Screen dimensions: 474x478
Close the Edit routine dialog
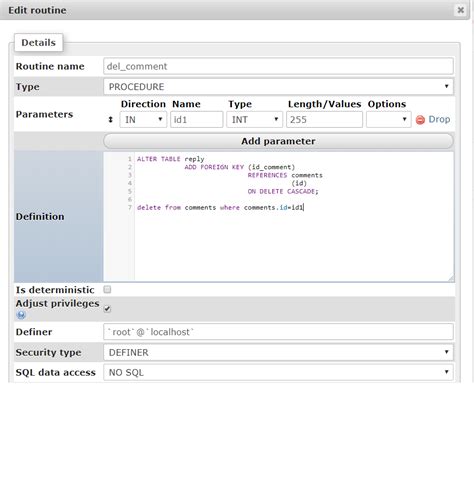coord(460,10)
